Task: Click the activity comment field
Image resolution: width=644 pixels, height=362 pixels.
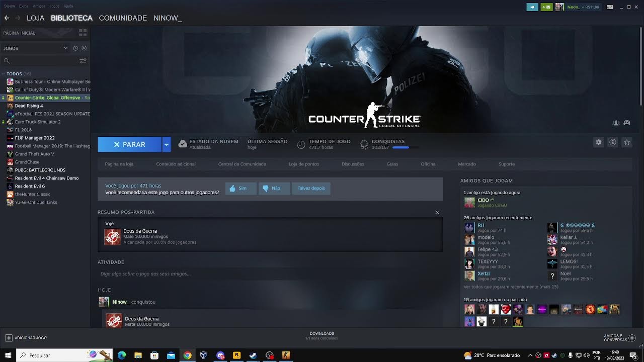Action: [270, 274]
